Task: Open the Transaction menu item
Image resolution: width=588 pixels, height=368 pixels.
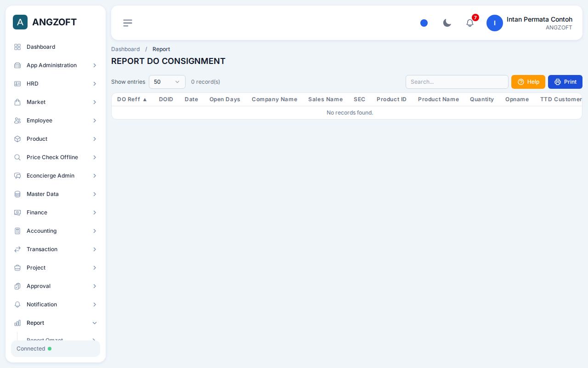Action: (56, 249)
